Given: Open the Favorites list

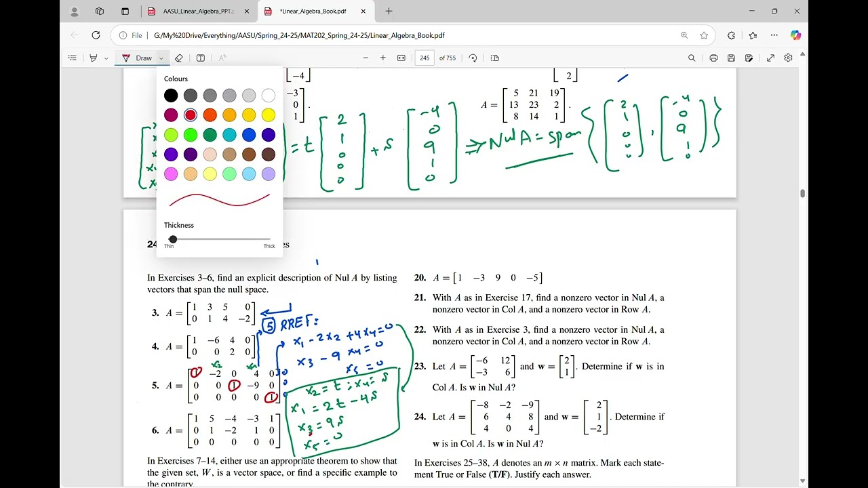Looking at the screenshot, I should (753, 35).
